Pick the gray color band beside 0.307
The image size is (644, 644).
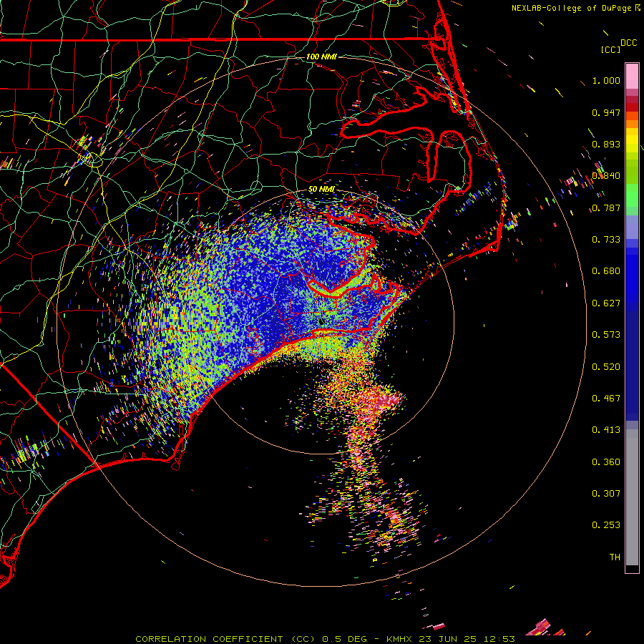click(x=632, y=497)
